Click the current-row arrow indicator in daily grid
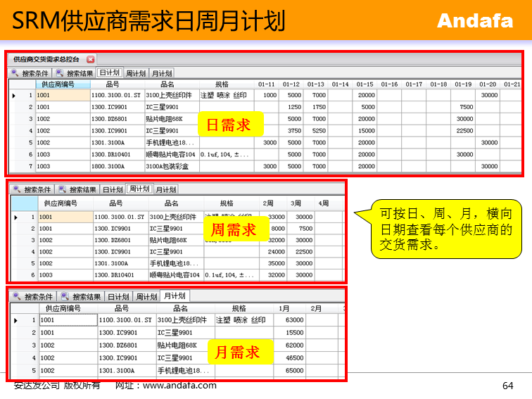 coord(14,95)
